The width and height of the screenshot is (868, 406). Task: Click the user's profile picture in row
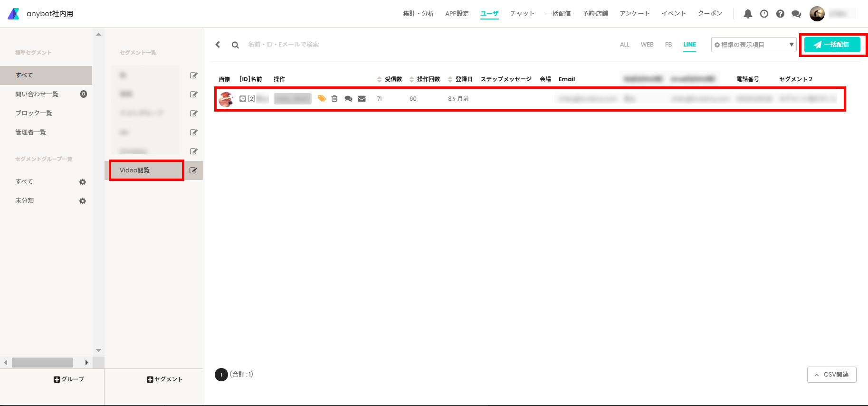pos(226,99)
